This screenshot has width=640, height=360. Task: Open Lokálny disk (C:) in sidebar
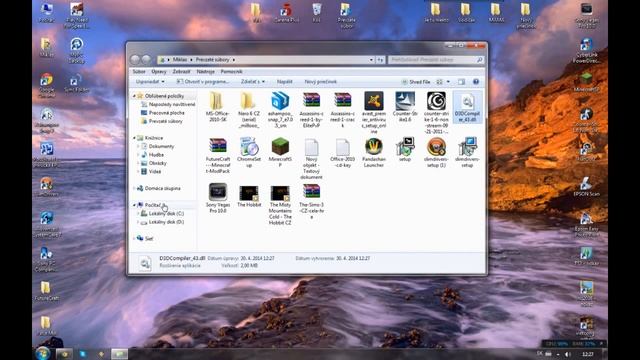162,213
